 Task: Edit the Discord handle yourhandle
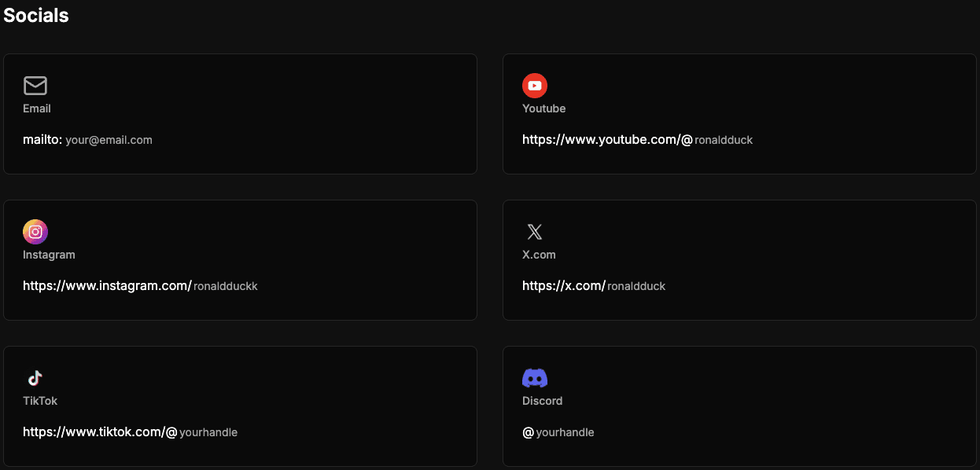565,431
